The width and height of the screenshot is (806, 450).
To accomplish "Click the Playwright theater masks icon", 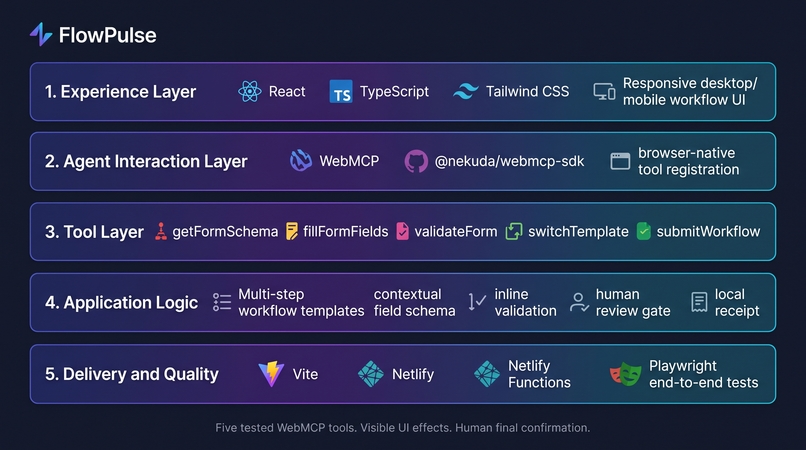I will point(626,374).
